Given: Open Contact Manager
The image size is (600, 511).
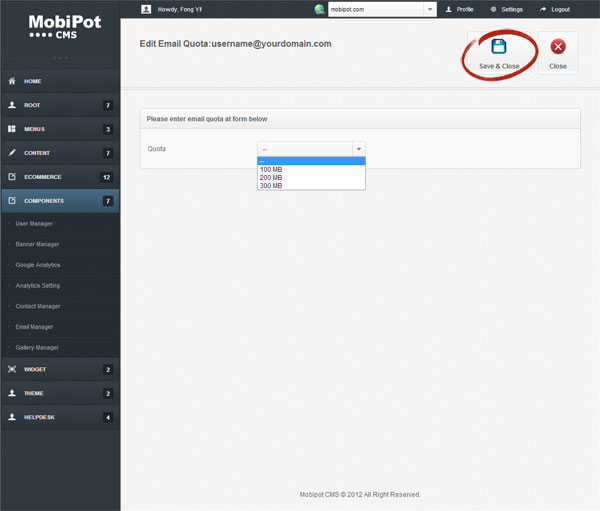Looking at the screenshot, I should point(38,306).
